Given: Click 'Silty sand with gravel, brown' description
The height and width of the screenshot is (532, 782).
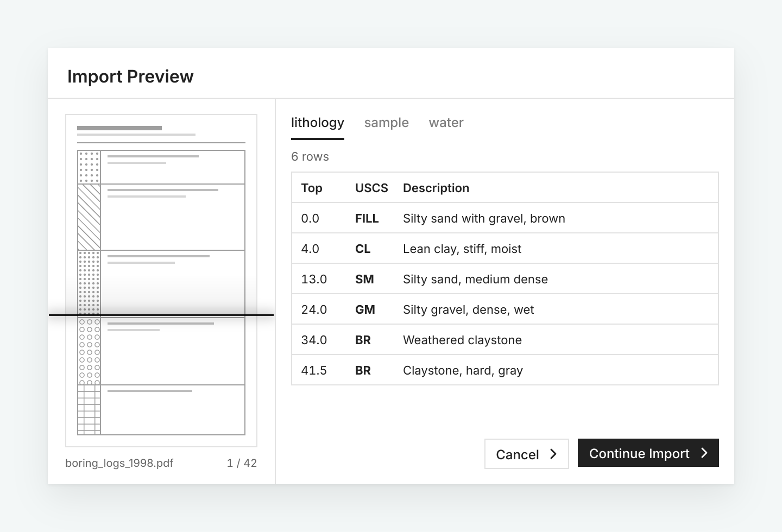Looking at the screenshot, I should tap(484, 218).
